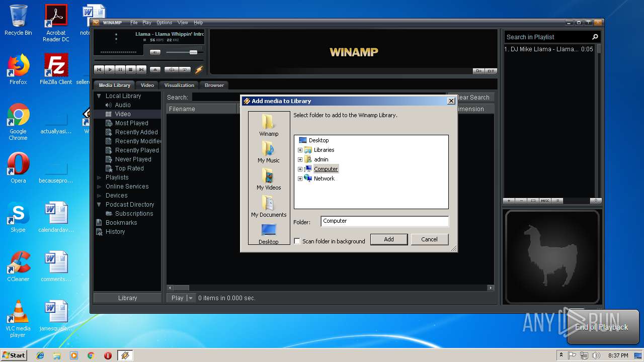The height and width of the screenshot is (362, 644).
Task: Open file with the eject button
Action: pyautogui.click(x=155, y=70)
